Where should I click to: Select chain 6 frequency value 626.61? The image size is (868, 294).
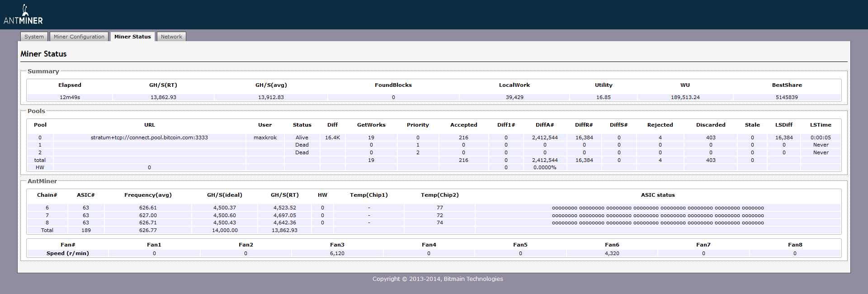[148, 208]
